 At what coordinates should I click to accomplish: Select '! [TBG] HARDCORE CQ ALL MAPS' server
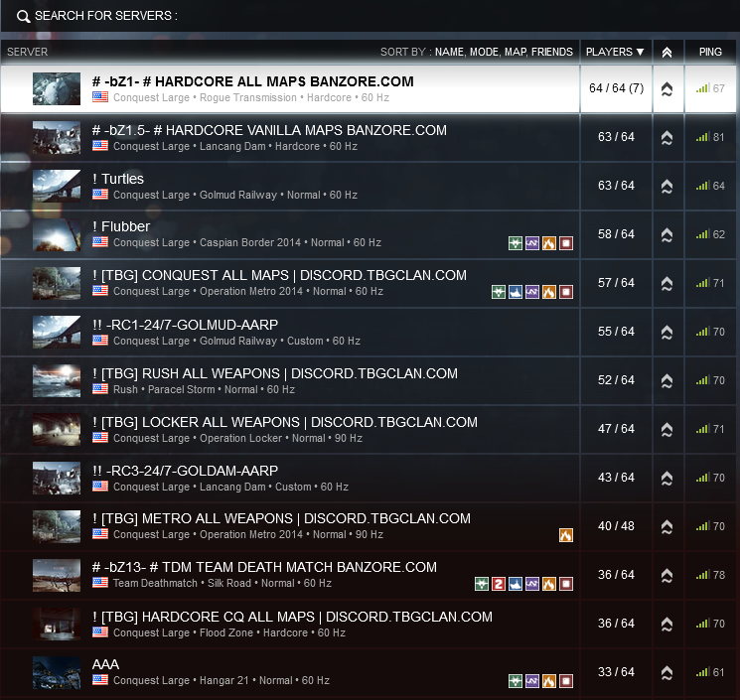(x=292, y=617)
